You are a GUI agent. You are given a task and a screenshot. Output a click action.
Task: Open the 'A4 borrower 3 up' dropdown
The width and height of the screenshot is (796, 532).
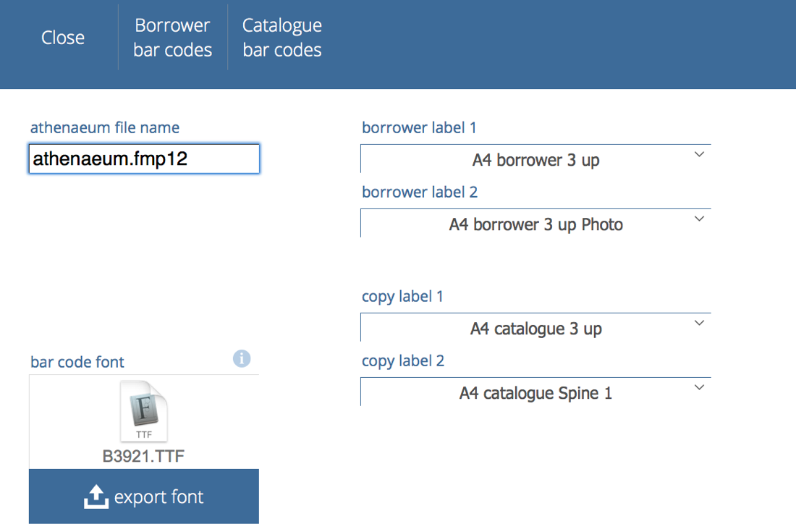point(535,160)
